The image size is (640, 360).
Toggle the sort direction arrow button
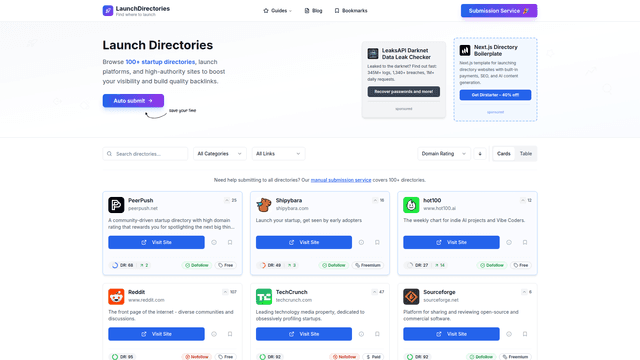[x=480, y=154]
